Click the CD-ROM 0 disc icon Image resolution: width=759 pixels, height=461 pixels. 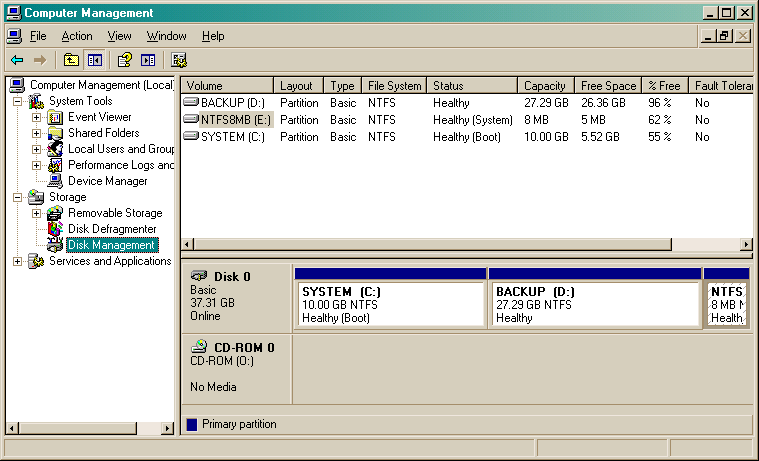[199, 347]
